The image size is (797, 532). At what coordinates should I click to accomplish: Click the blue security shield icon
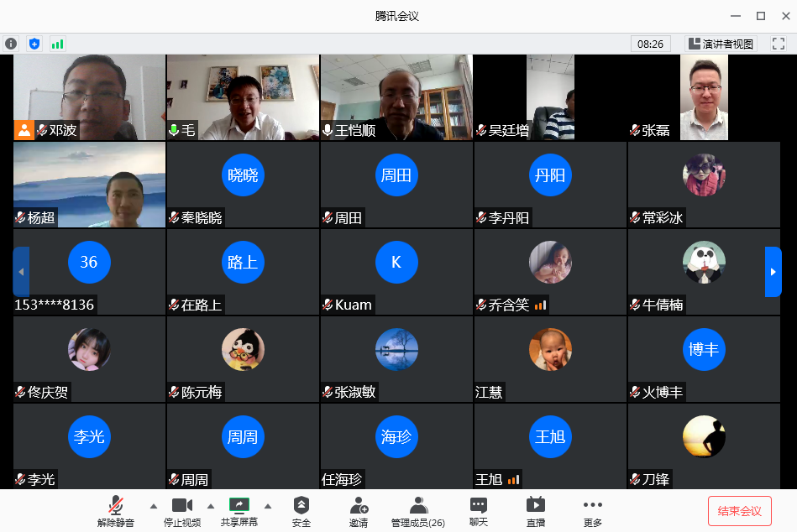[x=34, y=44]
